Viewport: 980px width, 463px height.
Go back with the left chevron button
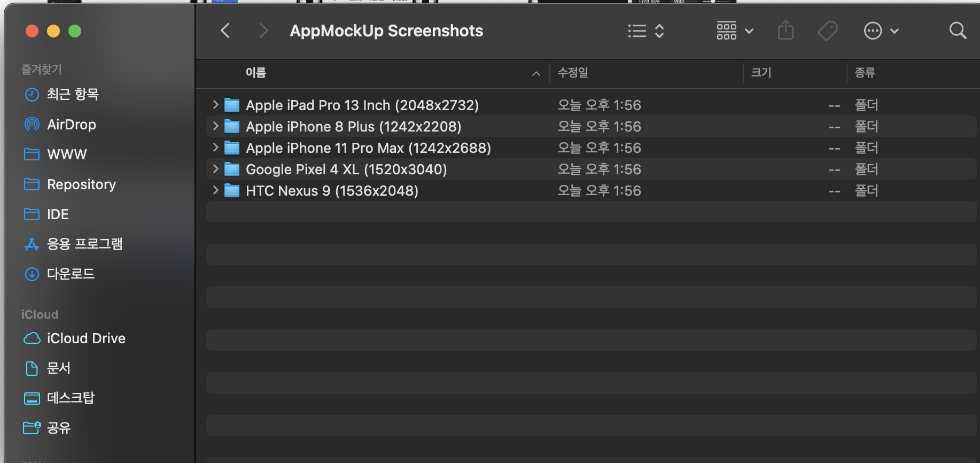tap(225, 30)
